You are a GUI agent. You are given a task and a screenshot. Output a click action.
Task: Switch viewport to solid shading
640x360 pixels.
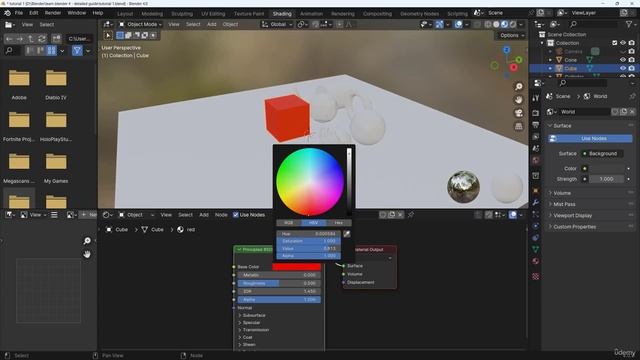[496, 24]
